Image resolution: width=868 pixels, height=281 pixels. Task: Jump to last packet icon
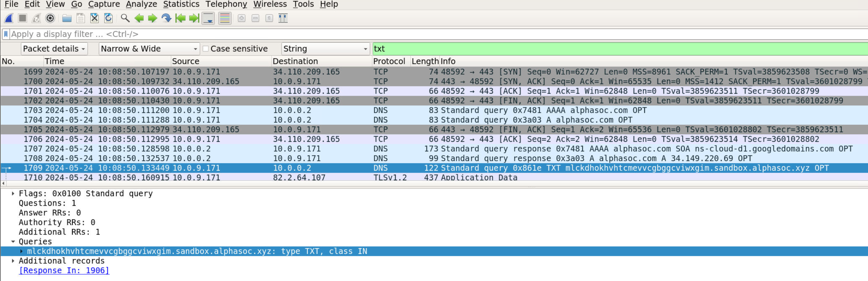[x=194, y=18]
